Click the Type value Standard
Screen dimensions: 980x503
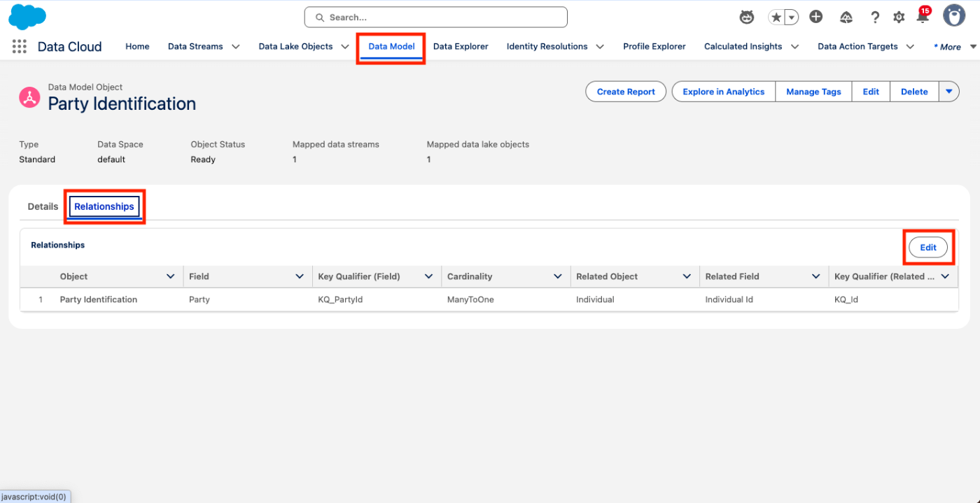coord(37,160)
